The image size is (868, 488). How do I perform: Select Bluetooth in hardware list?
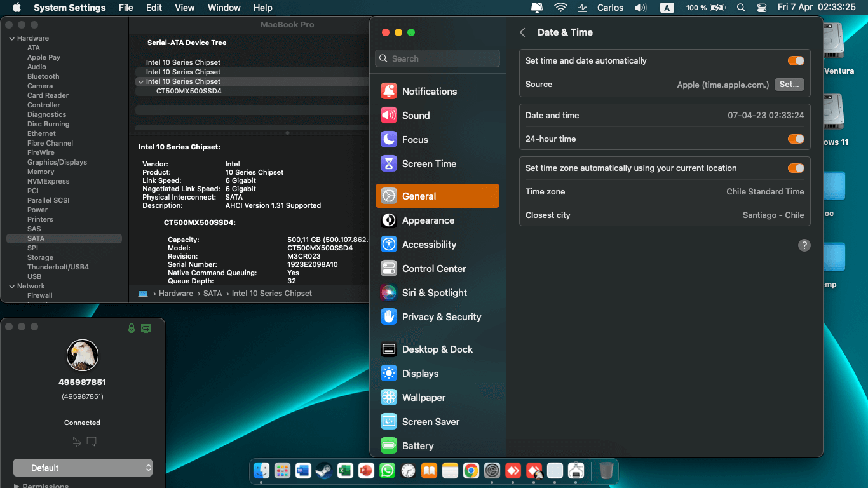click(43, 76)
